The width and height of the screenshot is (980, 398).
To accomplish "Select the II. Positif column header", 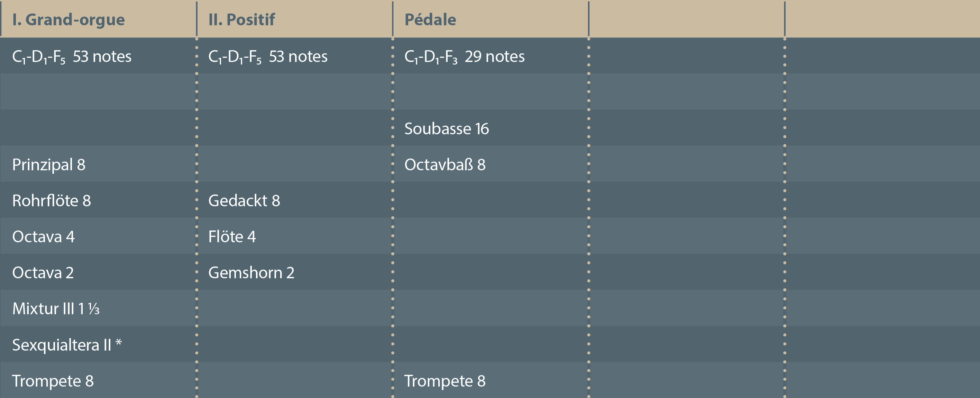I will [x=241, y=19].
